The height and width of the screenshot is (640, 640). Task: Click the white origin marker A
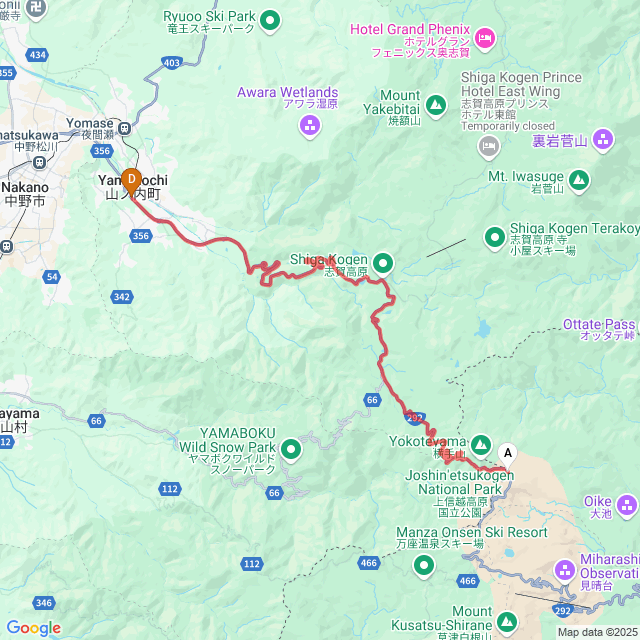click(508, 456)
